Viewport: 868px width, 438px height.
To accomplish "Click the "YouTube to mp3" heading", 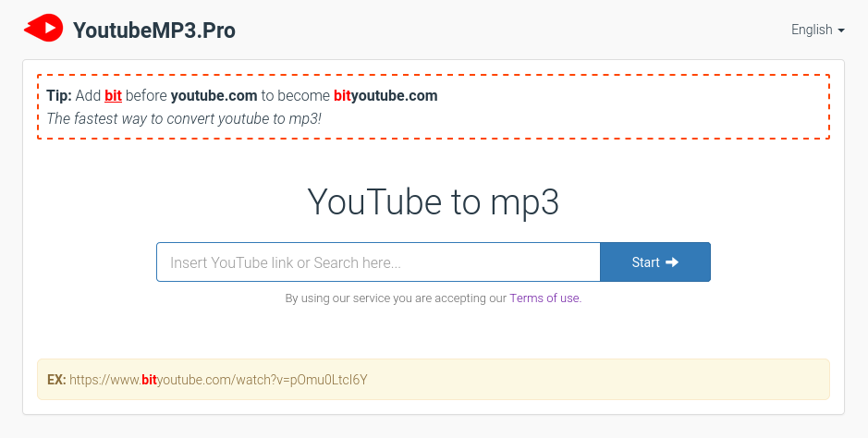I will tap(433, 201).
